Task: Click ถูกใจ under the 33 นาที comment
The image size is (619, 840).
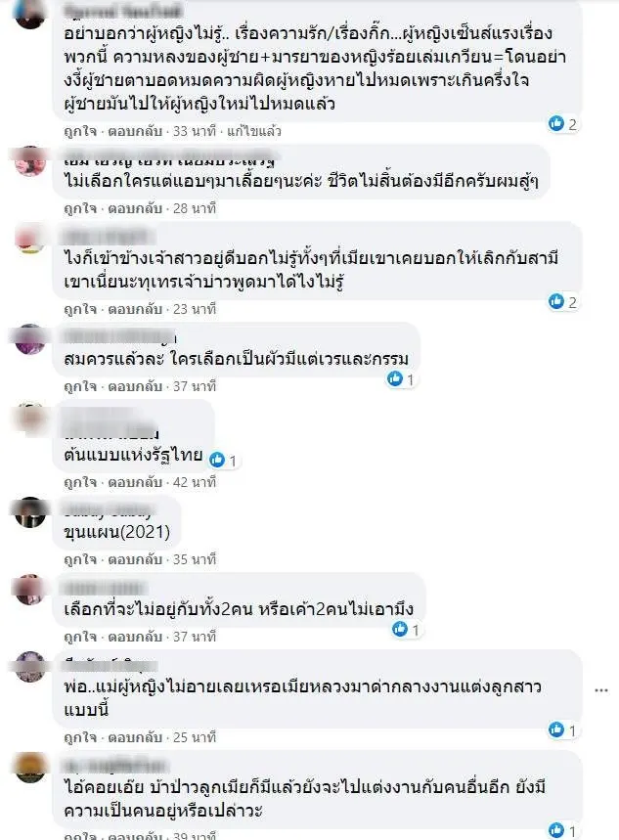Action: pyautogui.click(x=80, y=131)
